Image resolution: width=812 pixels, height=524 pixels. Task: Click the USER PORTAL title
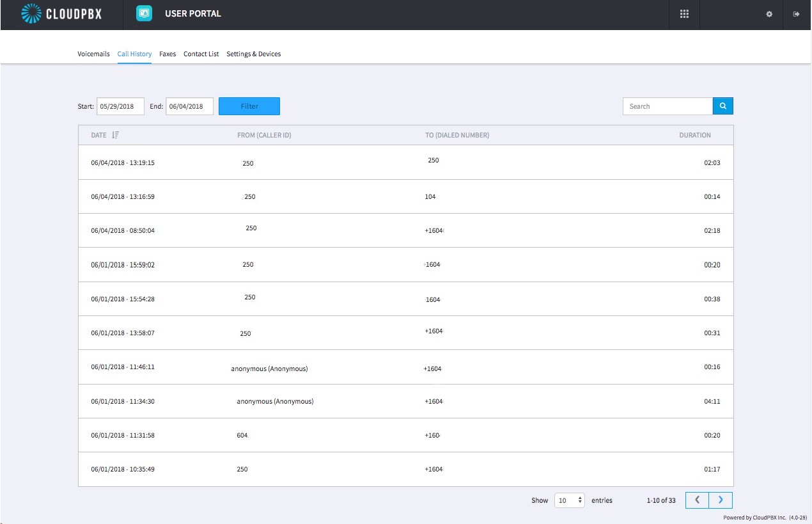[193, 13]
